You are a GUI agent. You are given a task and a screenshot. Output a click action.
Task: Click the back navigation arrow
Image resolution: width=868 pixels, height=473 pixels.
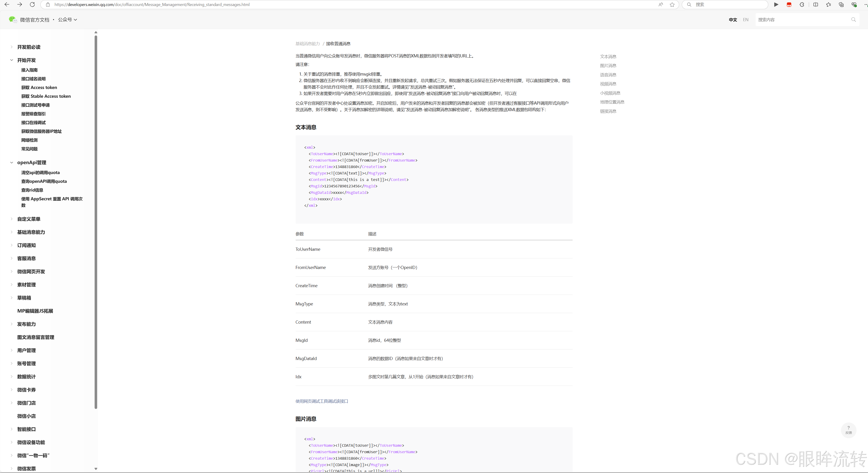(7, 4)
